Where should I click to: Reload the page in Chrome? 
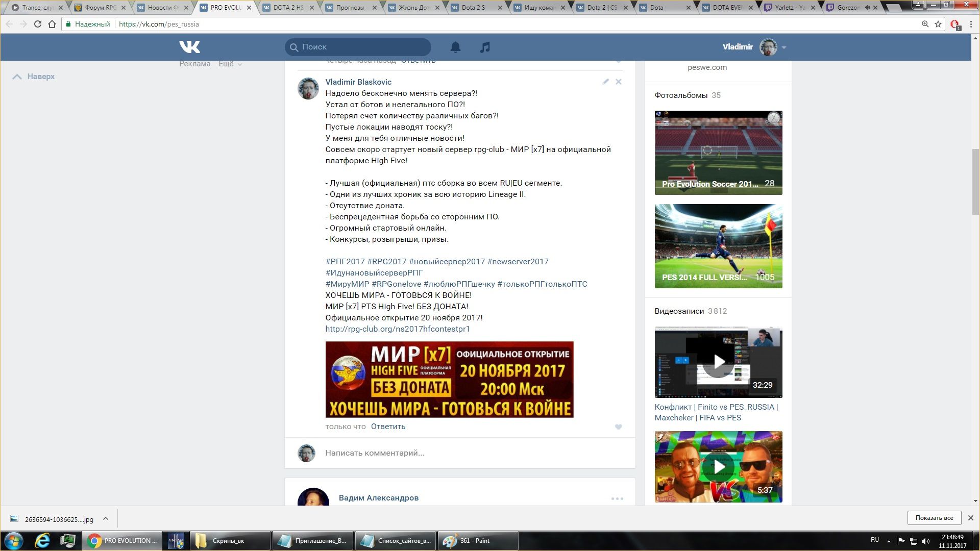click(x=37, y=24)
